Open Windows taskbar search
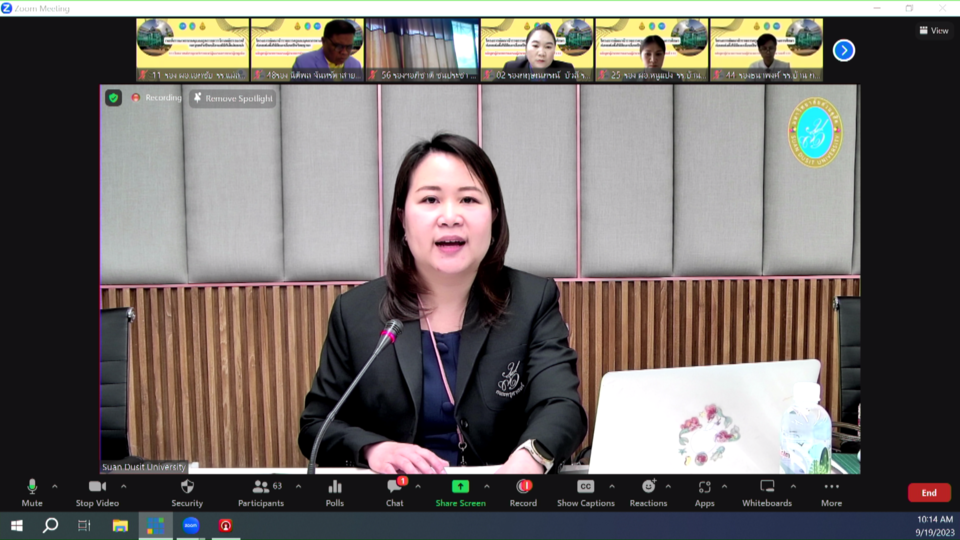Screen dimensions: 960x540 (50, 525)
